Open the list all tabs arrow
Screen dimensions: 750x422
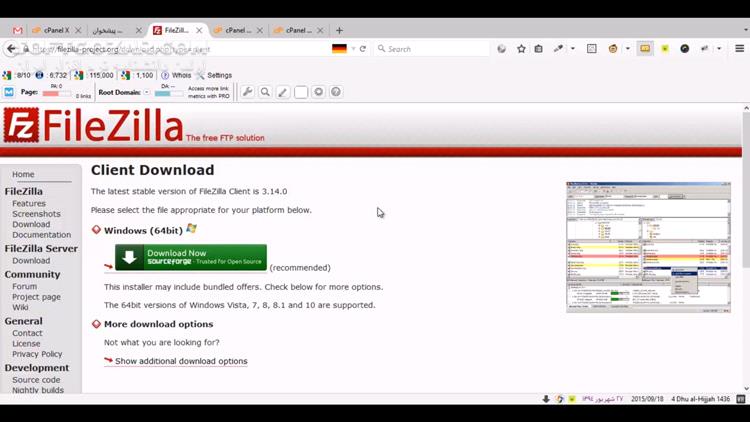[746, 30]
